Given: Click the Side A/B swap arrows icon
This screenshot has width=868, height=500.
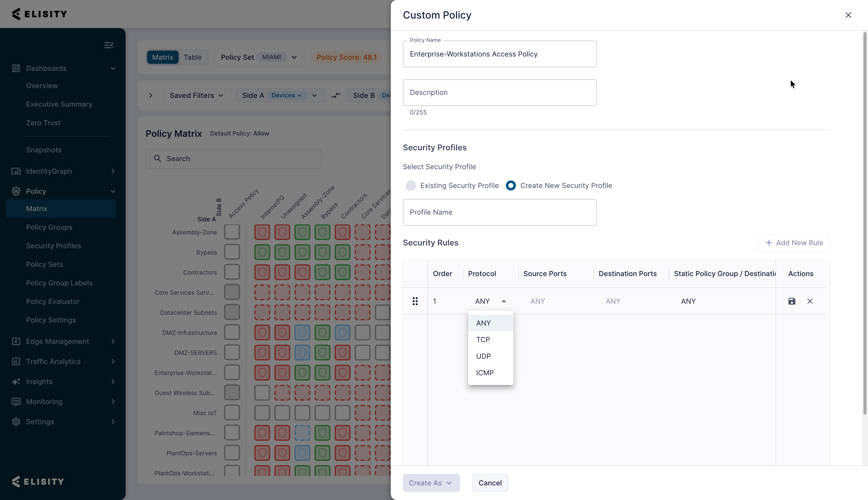Looking at the screenshot, I should click(x=336, y=95).
